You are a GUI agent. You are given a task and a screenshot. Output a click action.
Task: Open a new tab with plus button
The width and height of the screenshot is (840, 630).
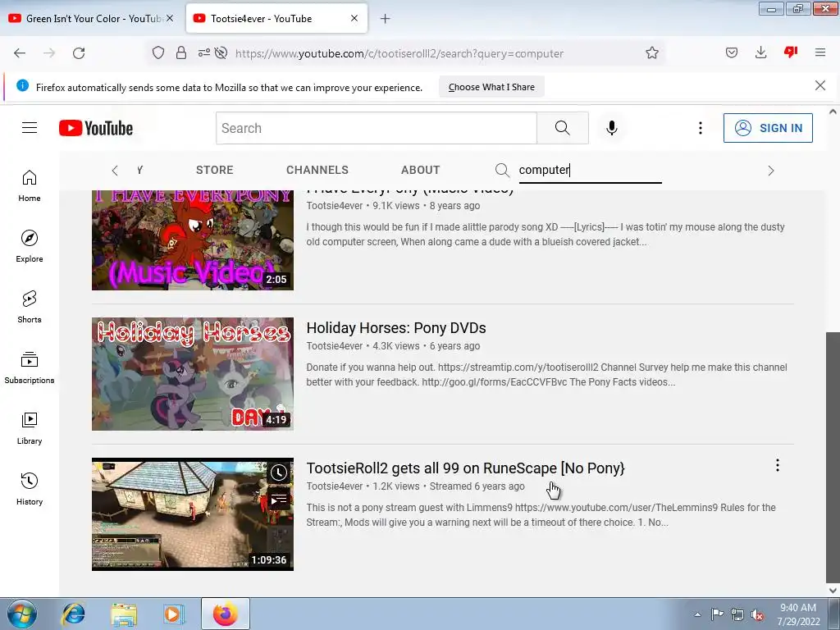pos(386,19)
